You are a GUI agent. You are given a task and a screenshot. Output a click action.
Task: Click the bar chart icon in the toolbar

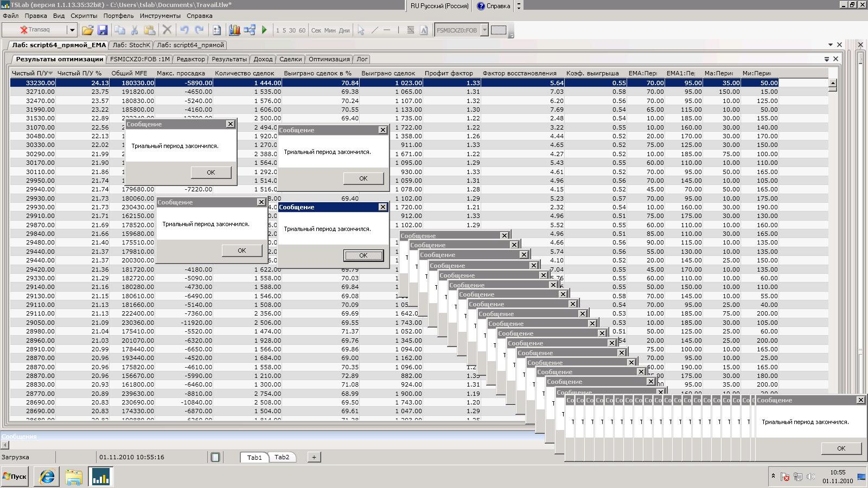(x=234, y=30)
